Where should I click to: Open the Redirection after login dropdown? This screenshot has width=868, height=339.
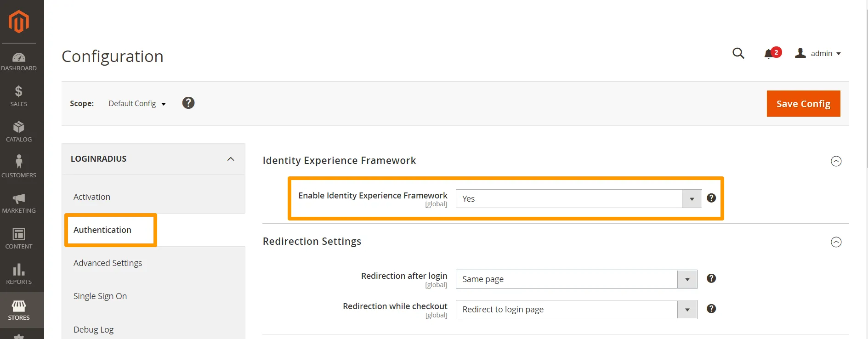(x=576, y=279)
